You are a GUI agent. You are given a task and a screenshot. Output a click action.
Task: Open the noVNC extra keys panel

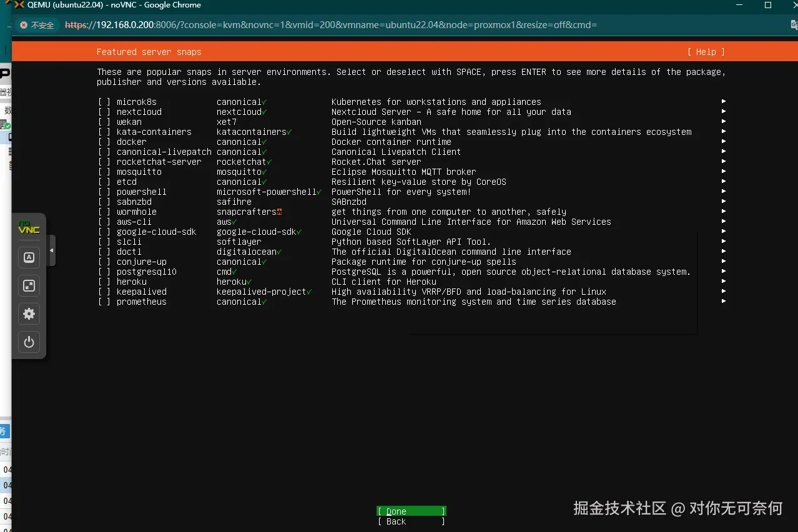(29, 257)
